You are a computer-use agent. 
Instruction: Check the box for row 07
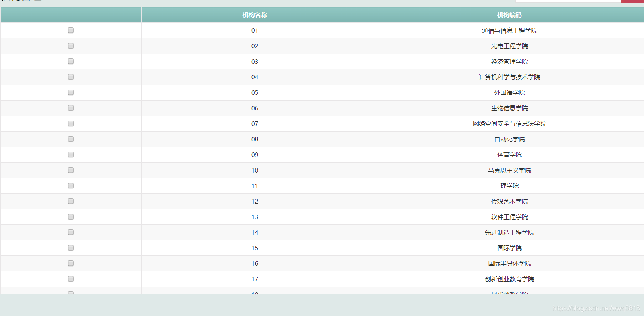point(71,123)
